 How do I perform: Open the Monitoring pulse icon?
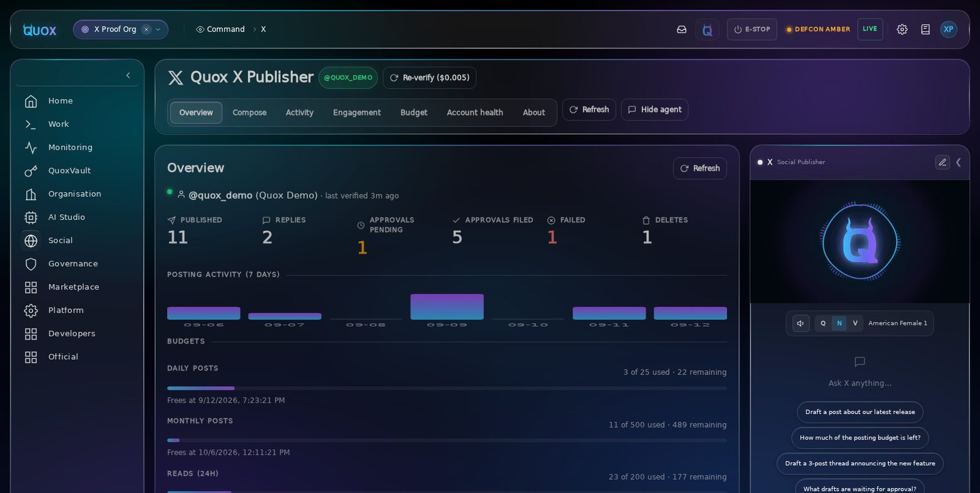pyautogui.click(x=31, y=148)
